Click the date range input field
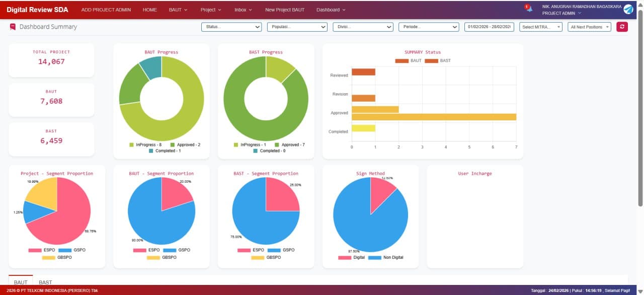This screenshot has height=295, width=644. tap(489, 27)
